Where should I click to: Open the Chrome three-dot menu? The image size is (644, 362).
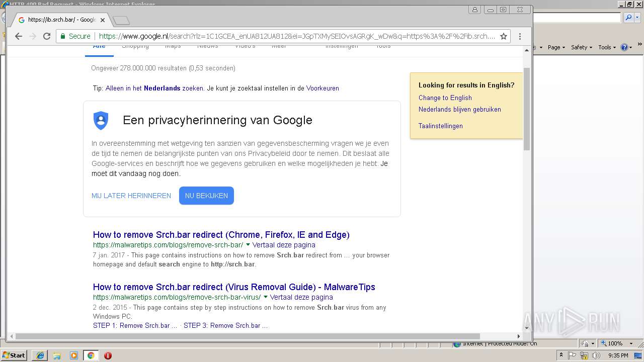pos(520,36)
